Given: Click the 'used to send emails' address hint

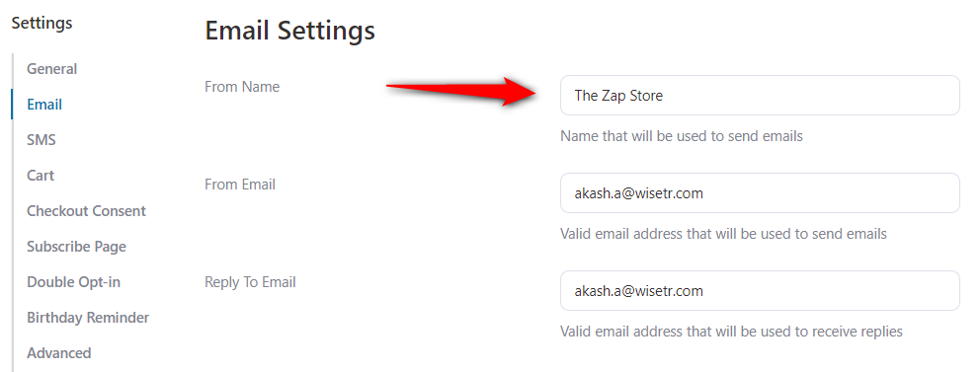Looking at the screenshot, I should 723,234.
